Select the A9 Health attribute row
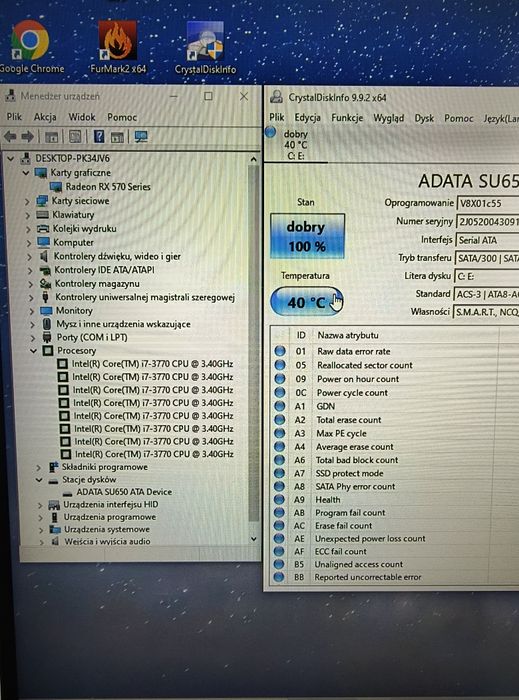 pyautogui.click(x=395, y=500)
